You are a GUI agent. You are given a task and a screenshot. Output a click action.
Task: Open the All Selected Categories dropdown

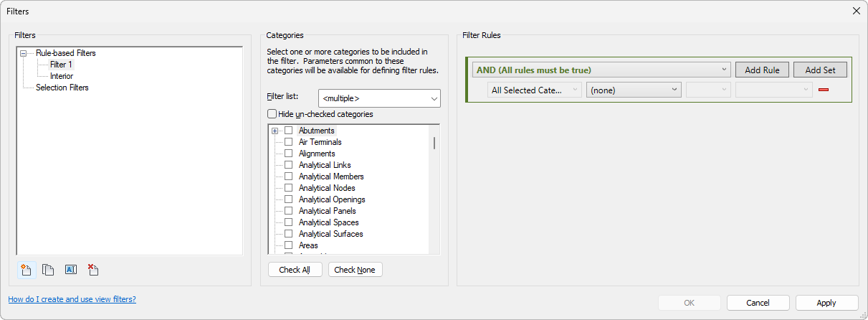(534, 90)
